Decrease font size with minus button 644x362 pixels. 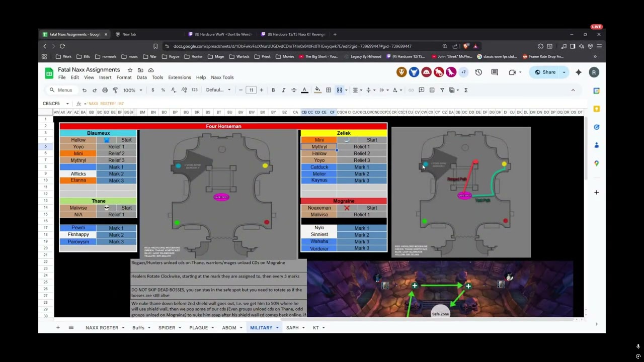tap(240, 90)
